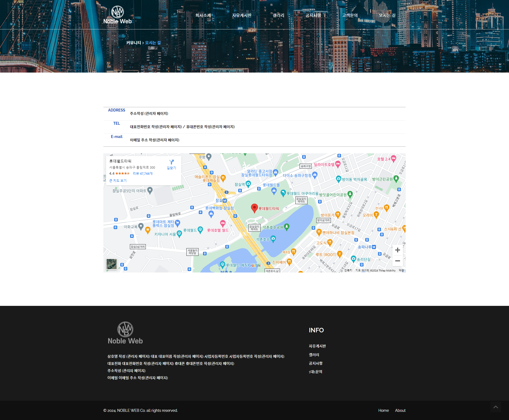This screenshot has width=509, height=420.
Task: Click the 석촌호수공원 park marker
Action: coord(287,227)
